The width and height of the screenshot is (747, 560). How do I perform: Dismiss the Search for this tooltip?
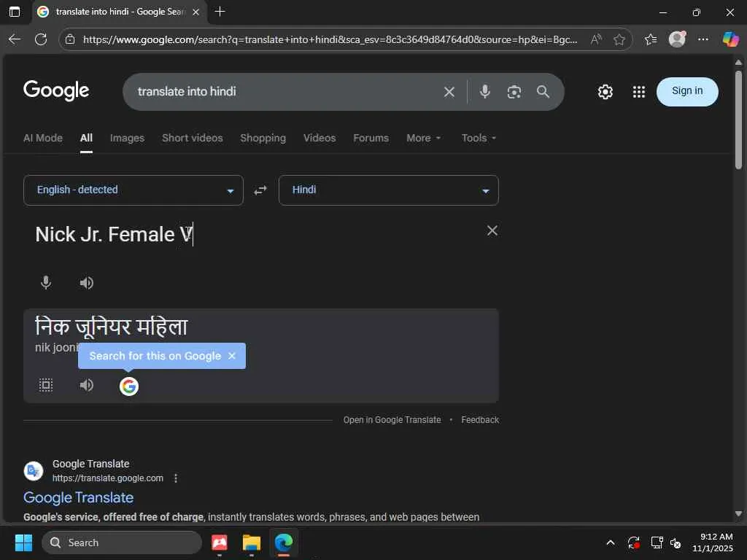[x=232, y=356]
